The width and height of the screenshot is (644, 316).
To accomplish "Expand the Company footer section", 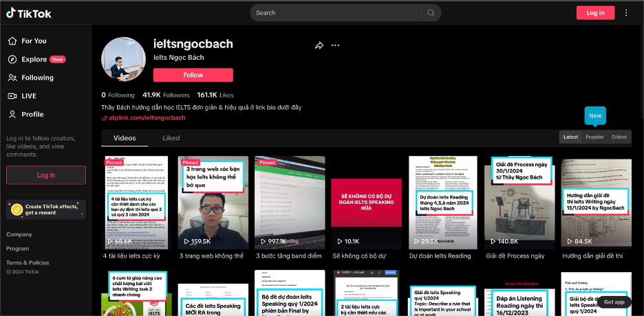I will pyautogui.click(x=19, y=234).
